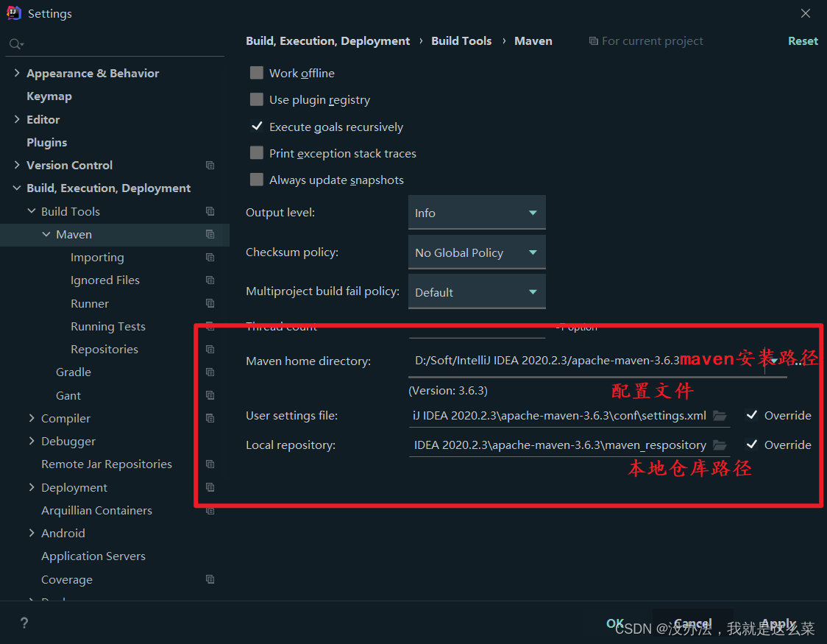Click the IntelliJ IDEA logo in title bar
This screenshot has height=644, width=827.
pos(14,13)
